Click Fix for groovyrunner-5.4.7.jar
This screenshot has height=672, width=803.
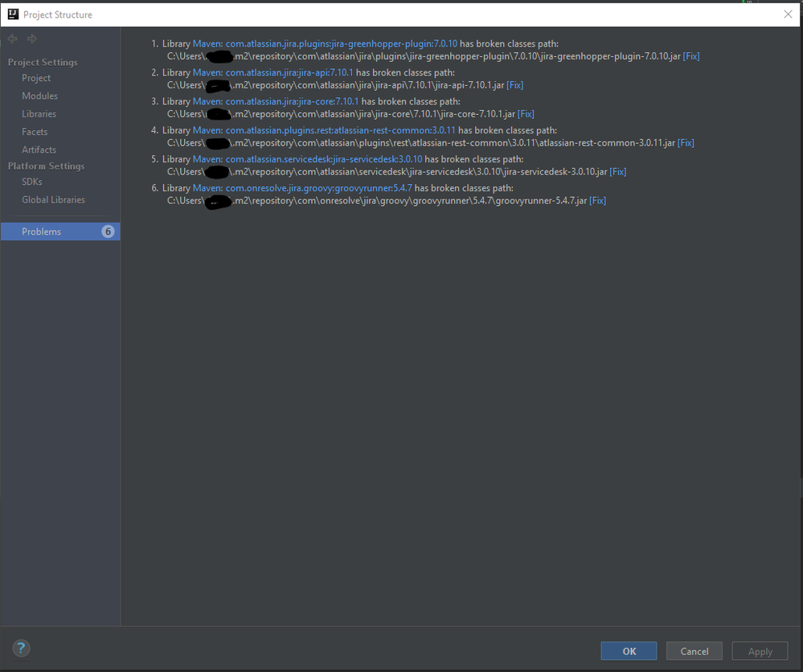(598, 201)
